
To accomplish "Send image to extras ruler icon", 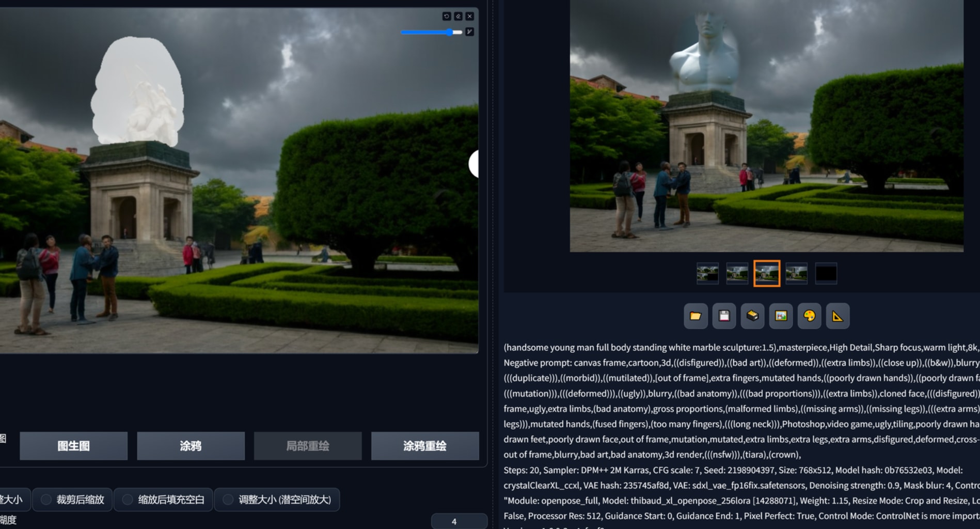I will [837, 316].
